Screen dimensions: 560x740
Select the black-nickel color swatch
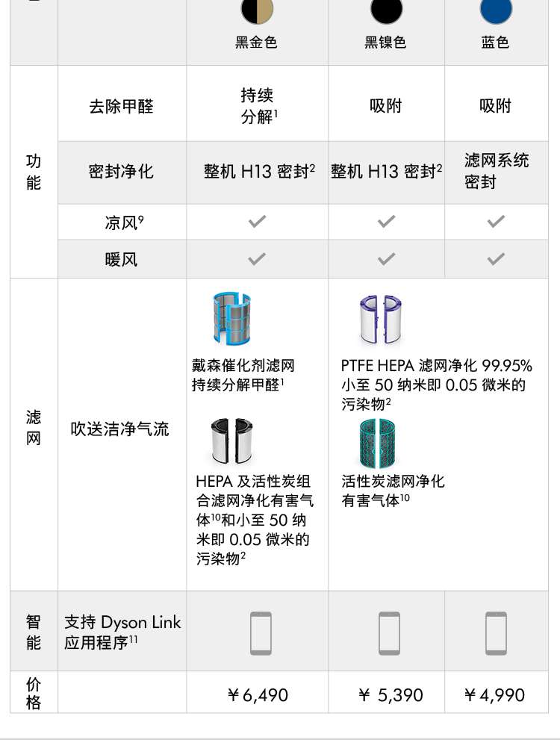(x=386, y=10)
